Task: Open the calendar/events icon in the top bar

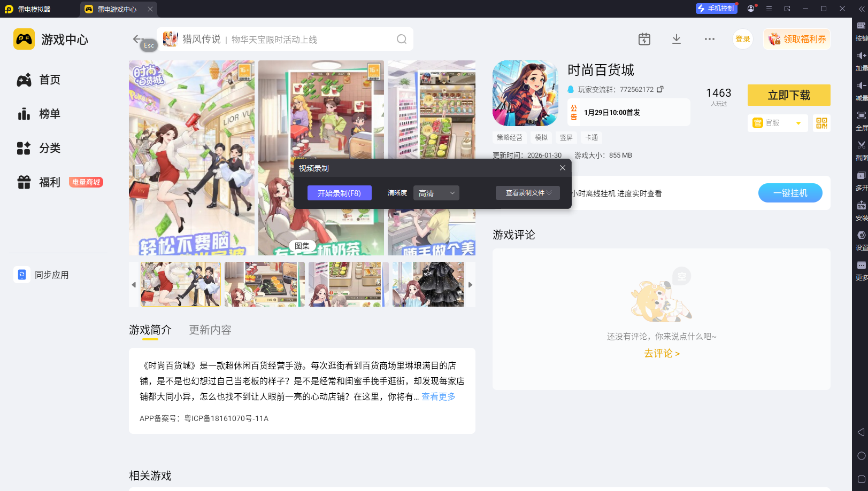Action: click(x=644, y=39)
